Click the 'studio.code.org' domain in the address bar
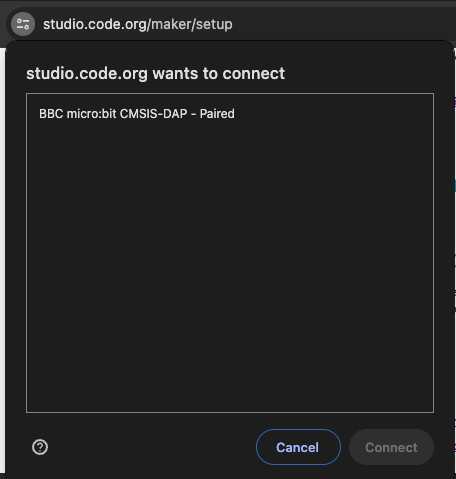 click(x=95, y=24)
